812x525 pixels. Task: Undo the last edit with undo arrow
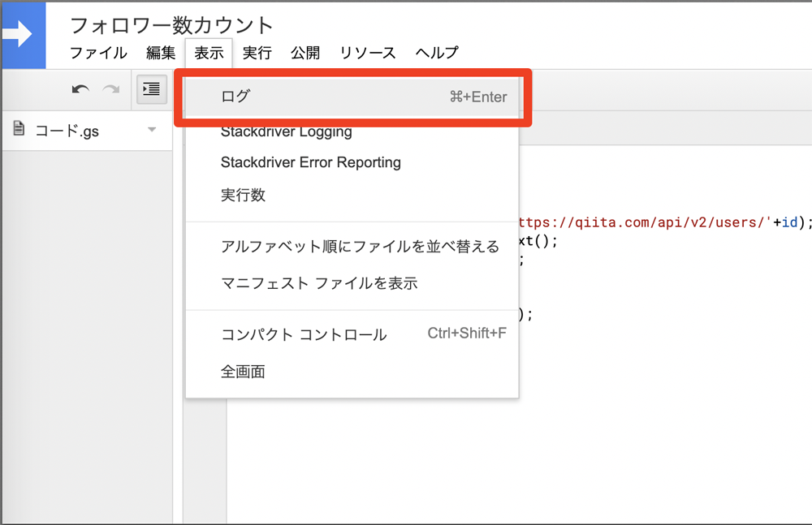click(x=80, y=89)
